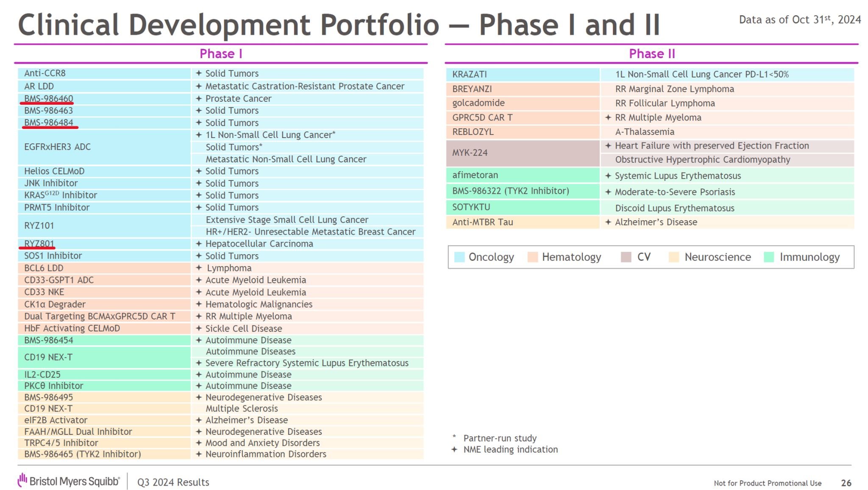Screen dimensions: 868x490
Task: Click the JNK Inhibitor cell
Action: click(x=104, y=183)
